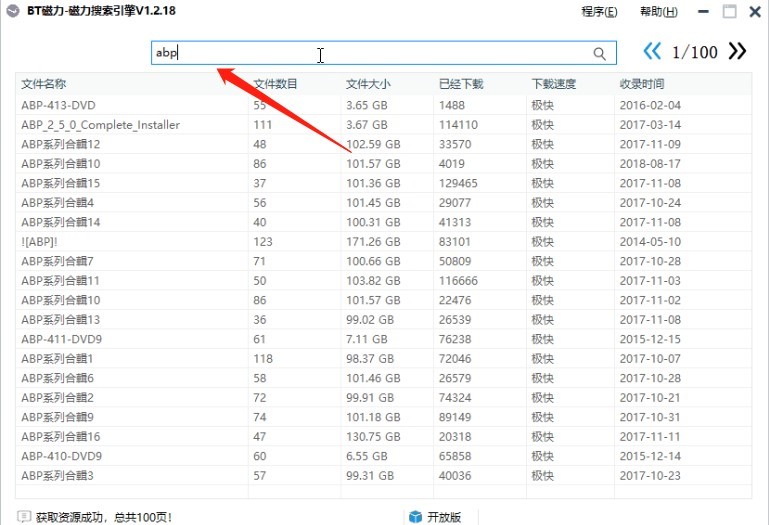Minimize the BT磁力 window
The width and height of the screenshot is (769, 525).
[703, 11]
